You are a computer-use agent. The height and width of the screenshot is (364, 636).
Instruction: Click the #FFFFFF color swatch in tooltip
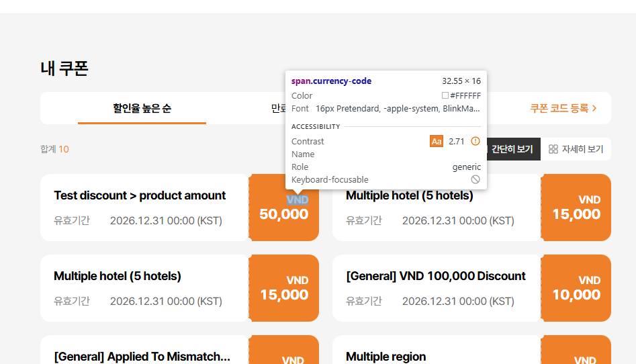click(x=445, y=95)
